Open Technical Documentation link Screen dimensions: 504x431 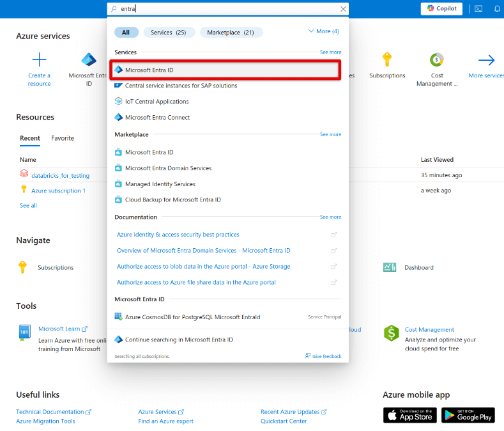point(54,412)
